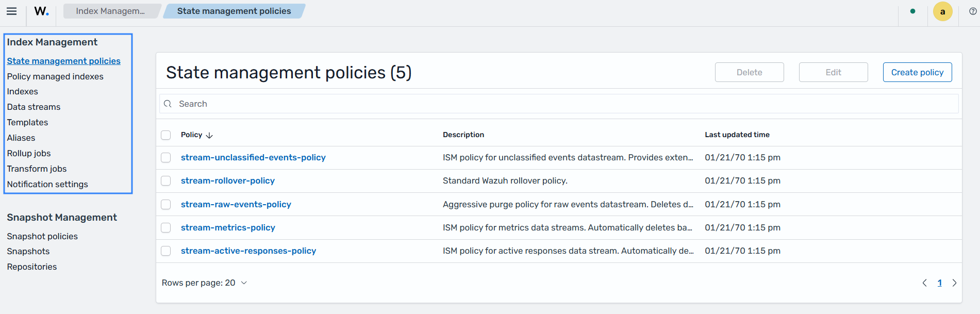The width and height of the screenshot is (980, 314).
Task: Open Repositories in sidebar
Action: 32,267
